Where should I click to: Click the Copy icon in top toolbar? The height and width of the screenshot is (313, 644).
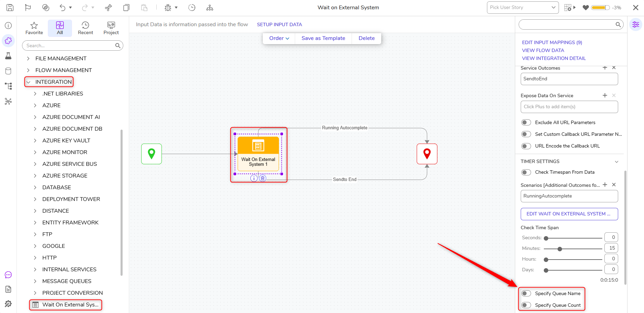(x=126, y=8)
